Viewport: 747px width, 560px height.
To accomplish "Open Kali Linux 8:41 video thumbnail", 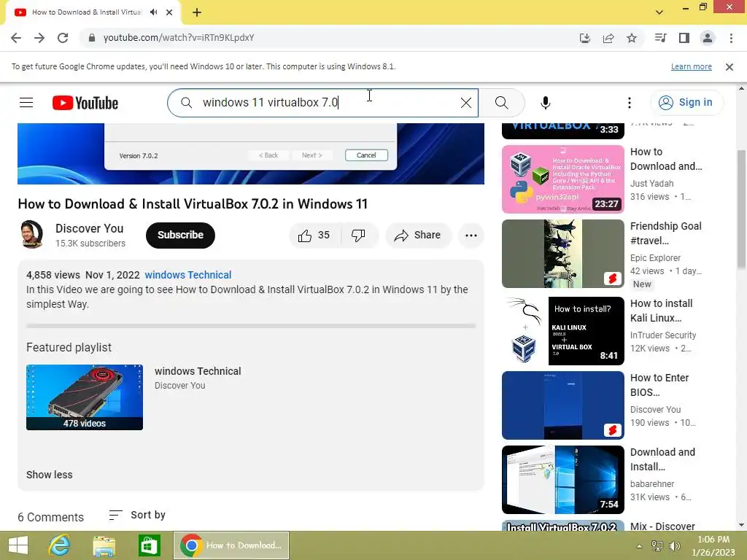I will click(562, 331).
